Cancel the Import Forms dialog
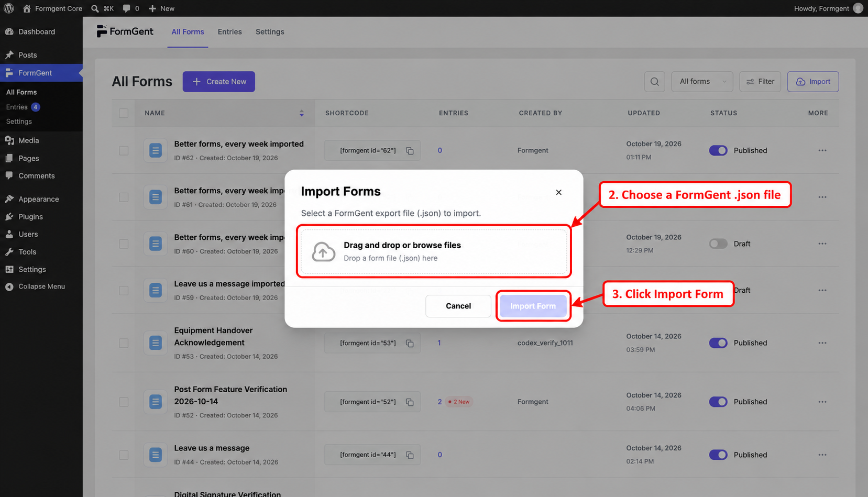The height and width of the screenshot is (497, 868). click(x=458, y=306)
